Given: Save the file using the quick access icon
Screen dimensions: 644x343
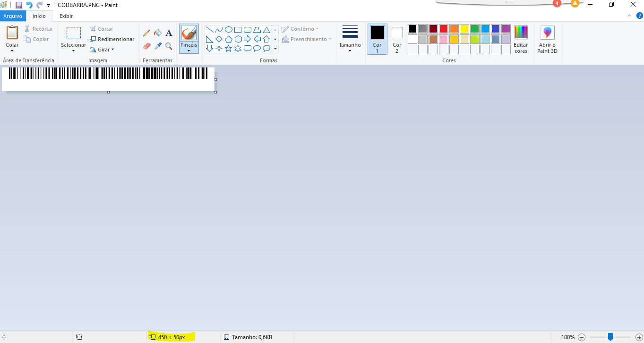Looking at the screenshot, I should tap(19, 5).
